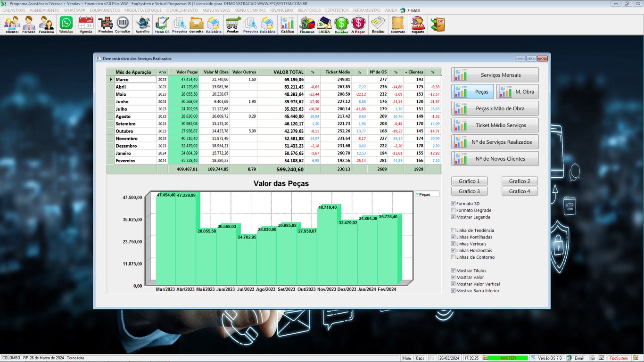Open the Contrato scroll icon
644x362 pixels.
coord(398,25)
